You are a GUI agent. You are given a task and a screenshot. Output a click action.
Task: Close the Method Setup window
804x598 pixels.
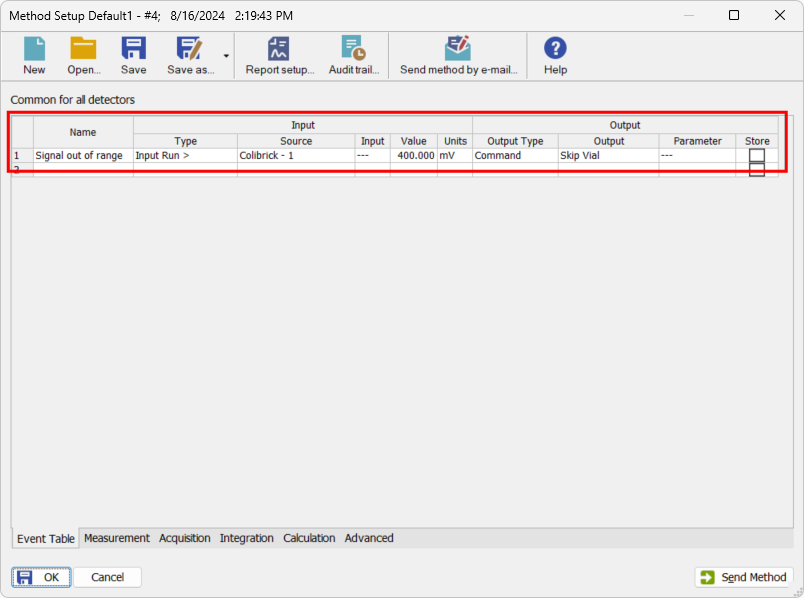pos(779,15)
